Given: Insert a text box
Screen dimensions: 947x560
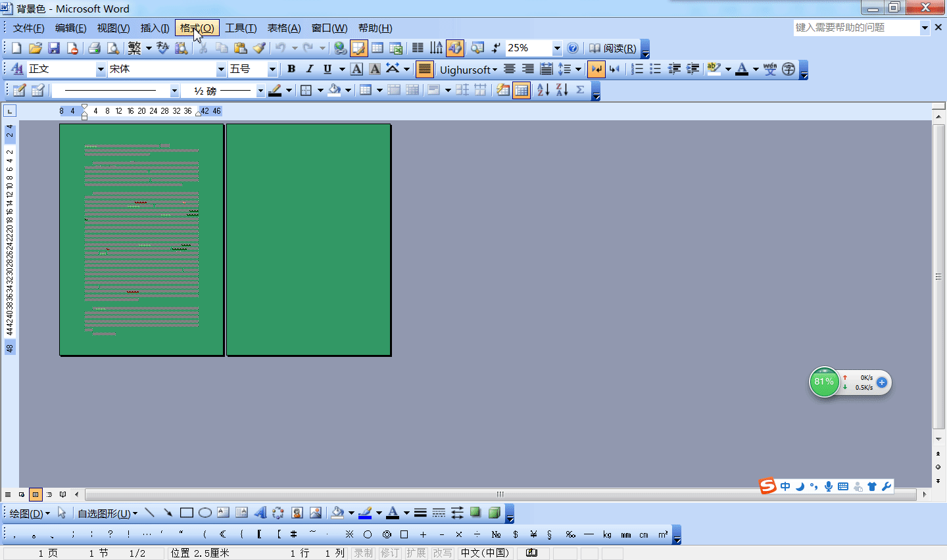Looking at the screenshot, I should click(223, 513).
